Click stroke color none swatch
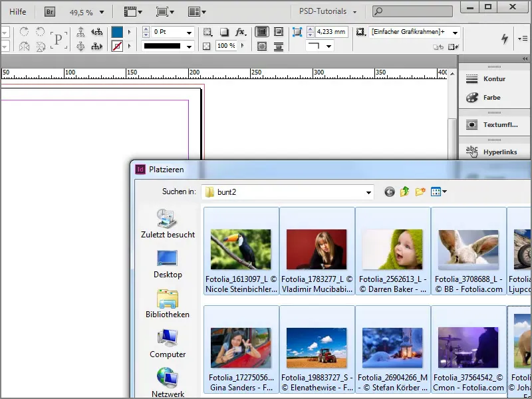Viewport: 532px width, 399px height. pos(117,46)
